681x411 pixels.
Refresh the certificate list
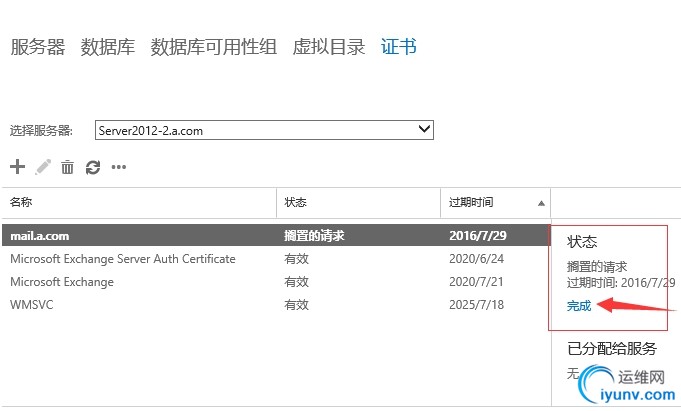point(93,167)
